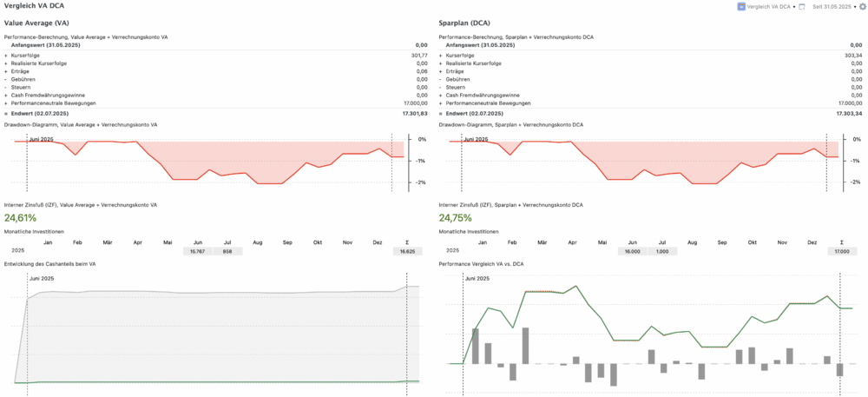Expand the Vergleich VA DCA dashboard dropdown

794,6
